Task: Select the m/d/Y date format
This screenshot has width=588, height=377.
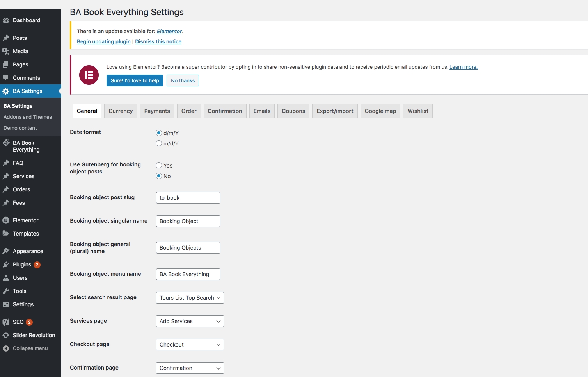Action: [159, 143]
